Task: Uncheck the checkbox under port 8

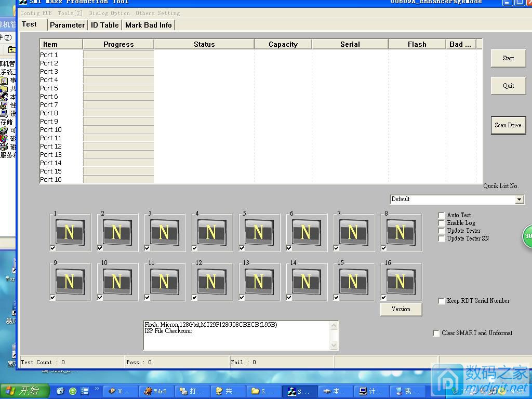Action: click(383, 248)
